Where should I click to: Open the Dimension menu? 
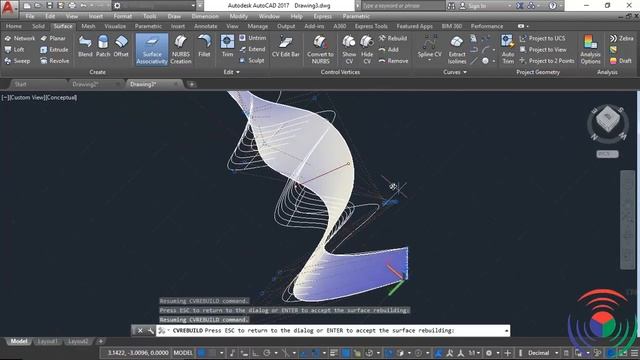click(x=205, y=16)
